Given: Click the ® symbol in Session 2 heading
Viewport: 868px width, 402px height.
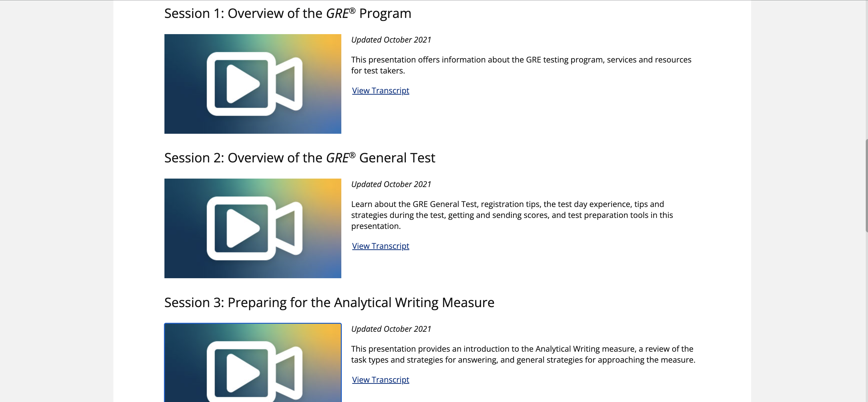Looking at the screenshot, I should pyautogui.click(x=352, y=155).
